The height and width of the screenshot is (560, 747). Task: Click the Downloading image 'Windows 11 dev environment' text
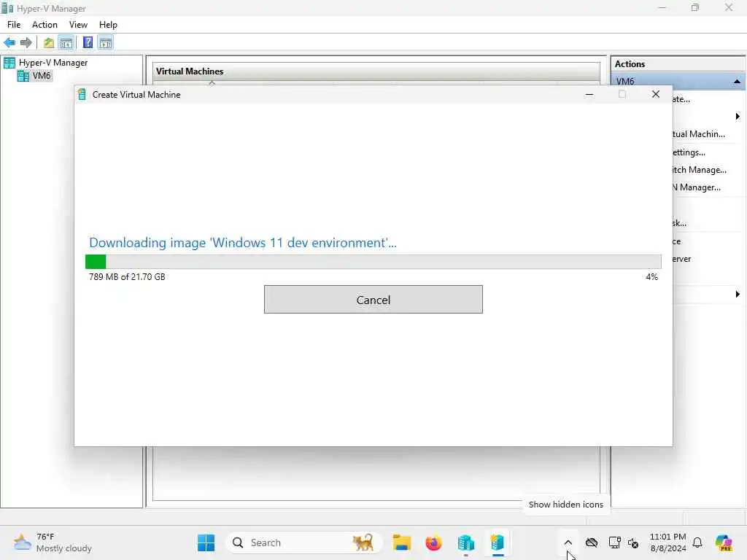click(x=242, y=242)
